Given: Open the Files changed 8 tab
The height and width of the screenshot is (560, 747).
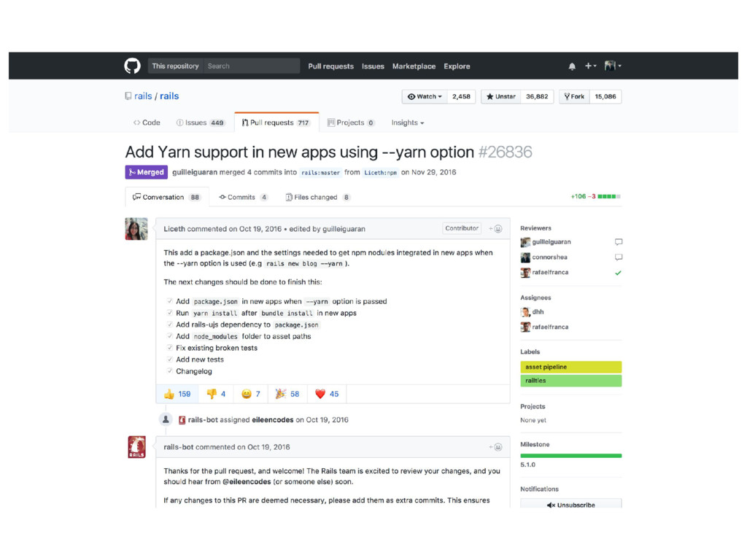Looking at the screenshot, I should point(318,197).
